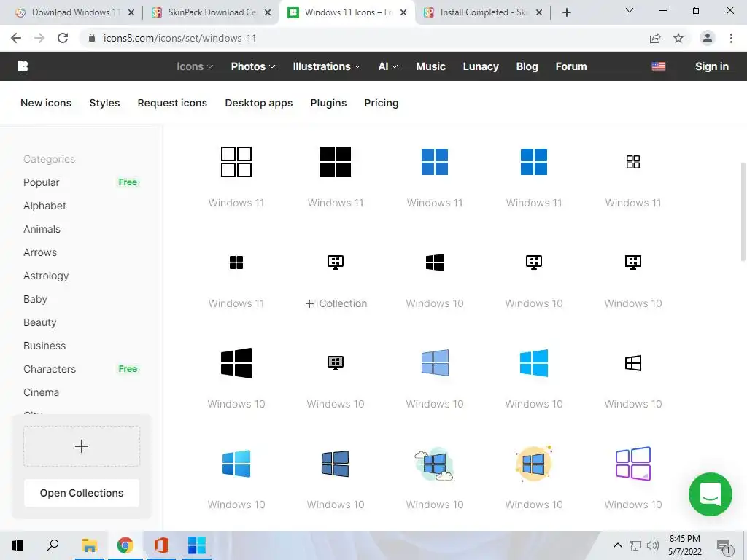This screenshot has height=560, width=747.
Task: View Pricing
Action: [x=381, y=103]
